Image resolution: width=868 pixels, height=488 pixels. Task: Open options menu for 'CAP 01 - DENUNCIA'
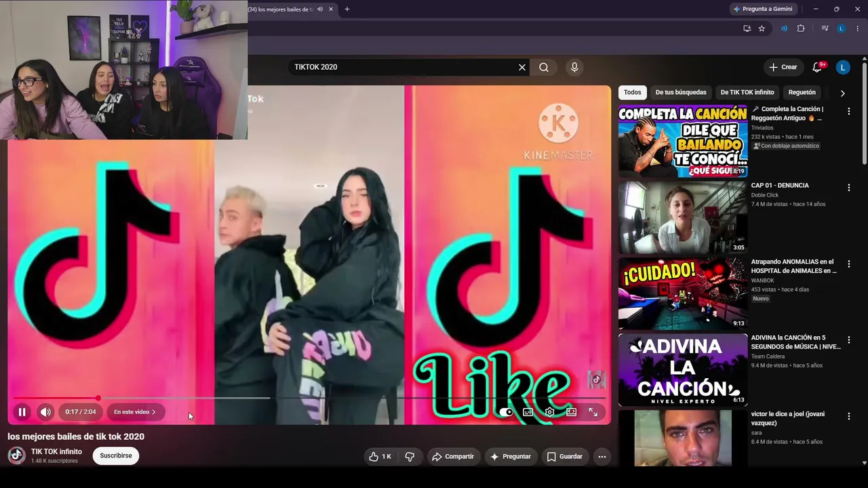click(849, 188)
